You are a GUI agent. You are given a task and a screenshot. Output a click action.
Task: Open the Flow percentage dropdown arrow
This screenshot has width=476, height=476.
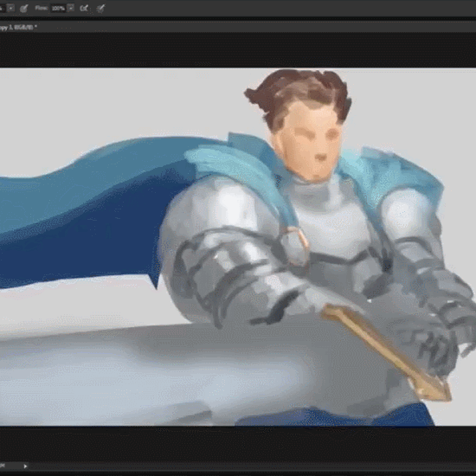point(70,8)
